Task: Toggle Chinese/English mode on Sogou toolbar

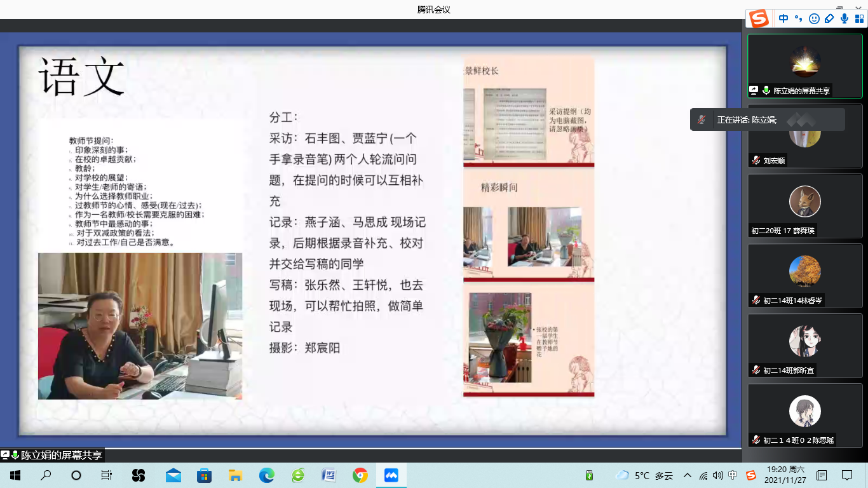Action: tap(783, 19)
